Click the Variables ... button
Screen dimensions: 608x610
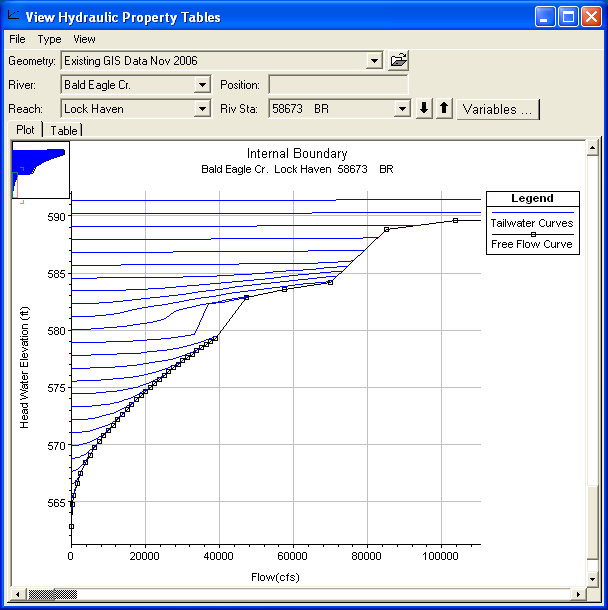coord(497,109)
